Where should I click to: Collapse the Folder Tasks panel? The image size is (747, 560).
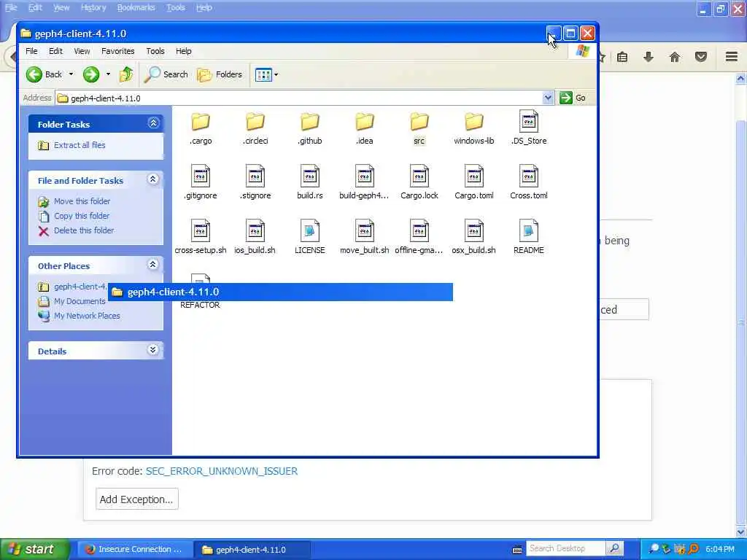(x=153, y=123)
